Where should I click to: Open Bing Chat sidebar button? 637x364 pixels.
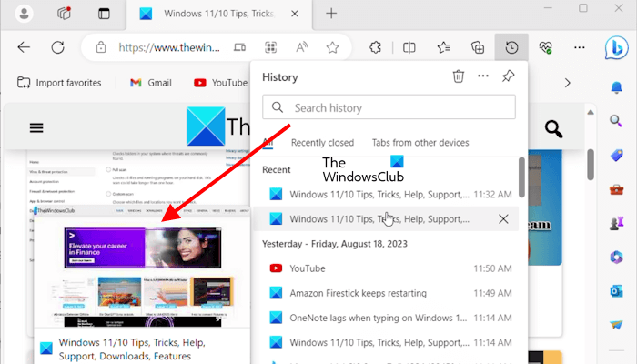[616, 47]
